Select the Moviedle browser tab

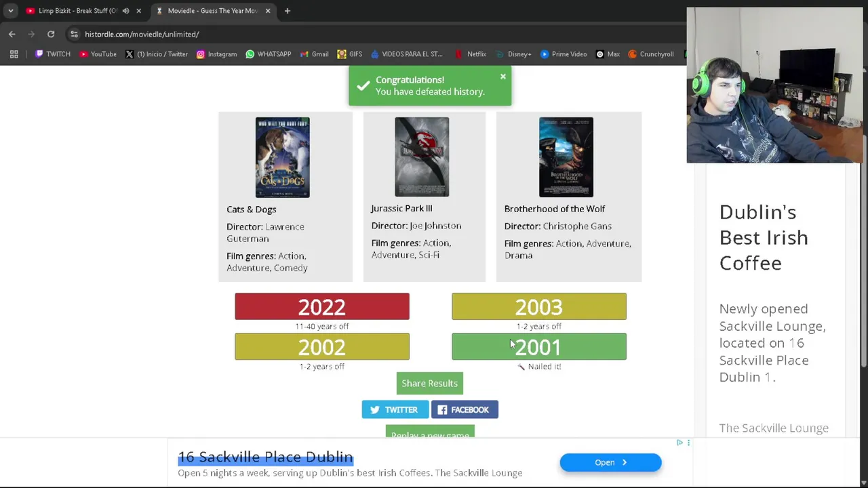[x=212, y=11]
